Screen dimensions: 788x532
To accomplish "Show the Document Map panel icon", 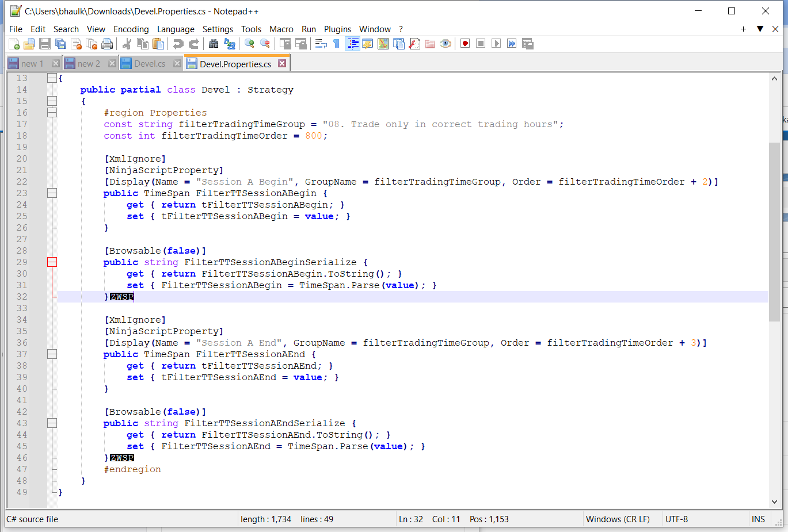I will (x=383, y=44).
